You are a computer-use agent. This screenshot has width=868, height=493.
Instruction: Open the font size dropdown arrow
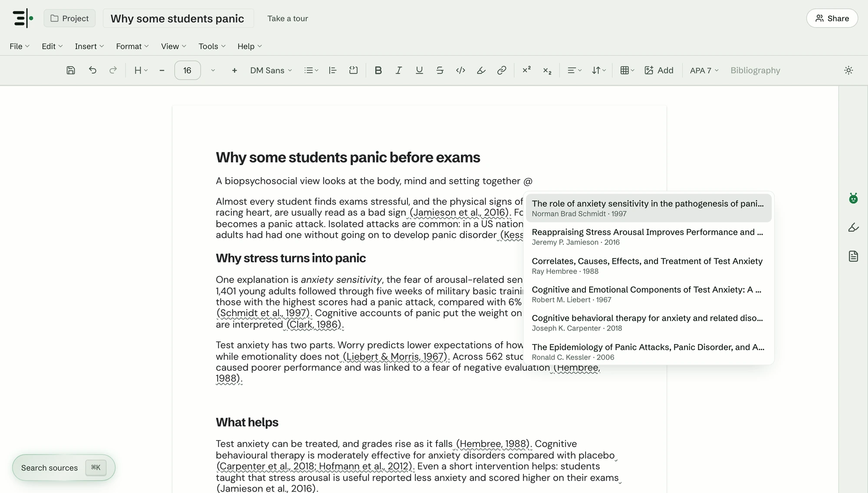(213, 70)
